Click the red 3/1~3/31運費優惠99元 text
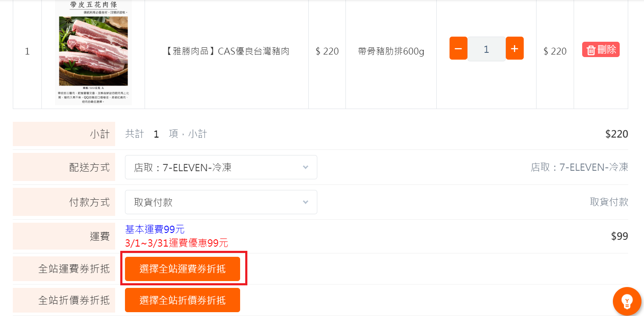644x316 pixels. click(177, 243)
